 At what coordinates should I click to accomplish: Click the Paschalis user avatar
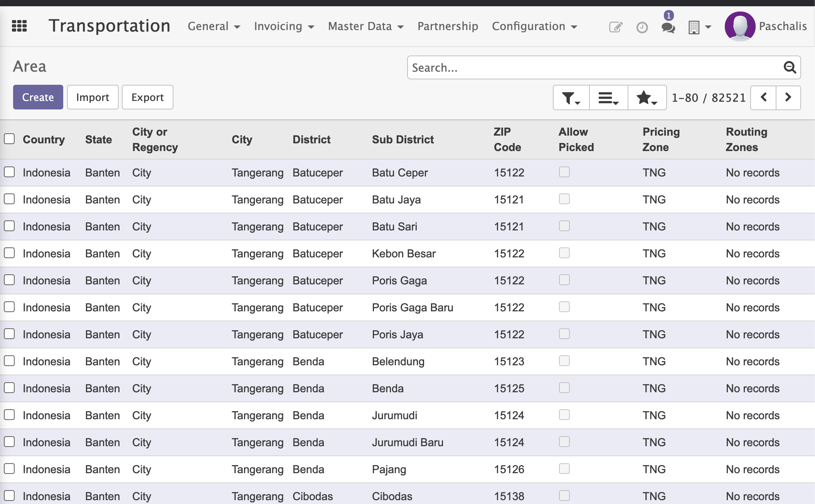[x=740, y=26]
